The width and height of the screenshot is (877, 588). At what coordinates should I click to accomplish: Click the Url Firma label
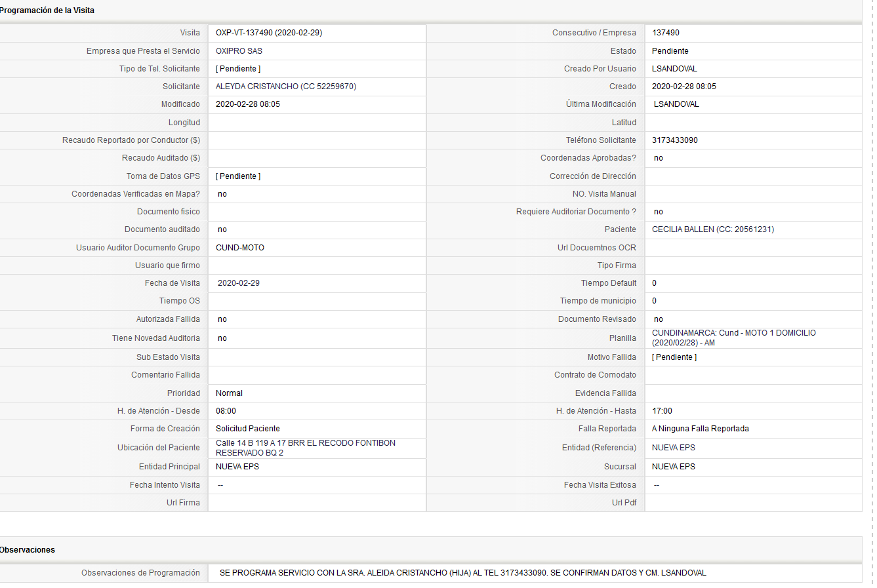point(183,503)
